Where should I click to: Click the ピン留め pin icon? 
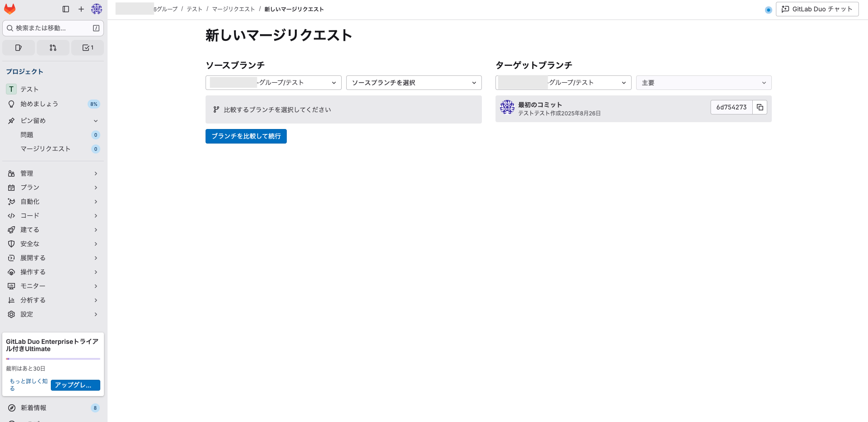(11, 121)
